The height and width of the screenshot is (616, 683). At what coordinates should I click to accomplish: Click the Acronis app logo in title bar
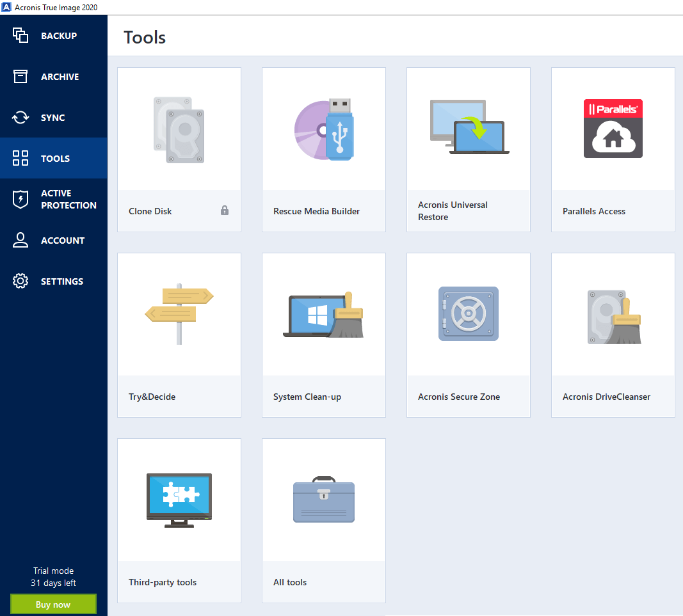tap(6, 7)
